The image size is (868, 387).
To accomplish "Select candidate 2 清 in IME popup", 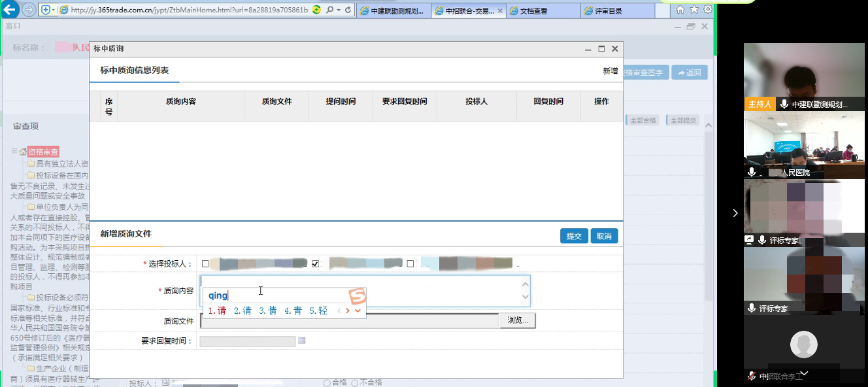I will point(242,311).
